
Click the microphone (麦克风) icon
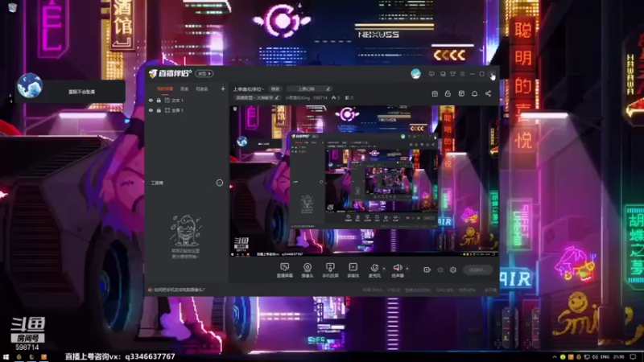tap(374, 268)
